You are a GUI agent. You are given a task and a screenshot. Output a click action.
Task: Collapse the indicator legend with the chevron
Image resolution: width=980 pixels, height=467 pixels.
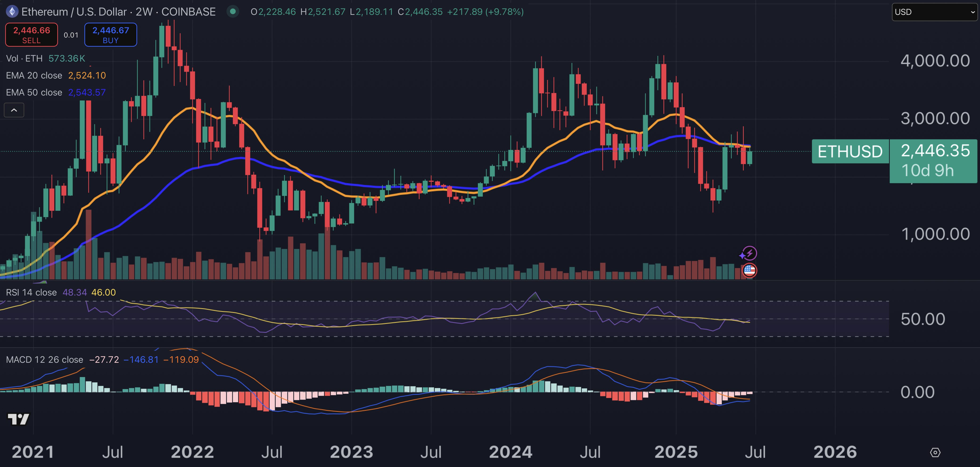pyautogui.click(x=14, y=110)
